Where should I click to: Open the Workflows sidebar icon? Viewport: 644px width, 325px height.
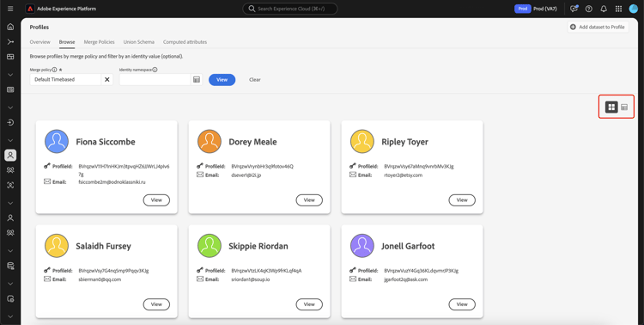coord(10,41)
